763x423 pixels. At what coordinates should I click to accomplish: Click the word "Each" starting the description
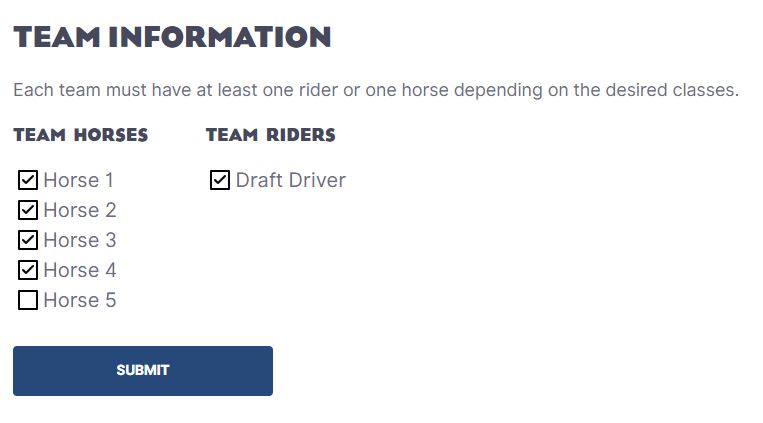pyautogui.click(x=33, y=90)
